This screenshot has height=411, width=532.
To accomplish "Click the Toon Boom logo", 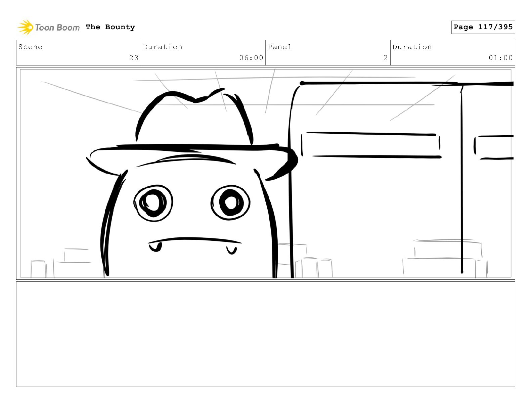I will 49,27.
